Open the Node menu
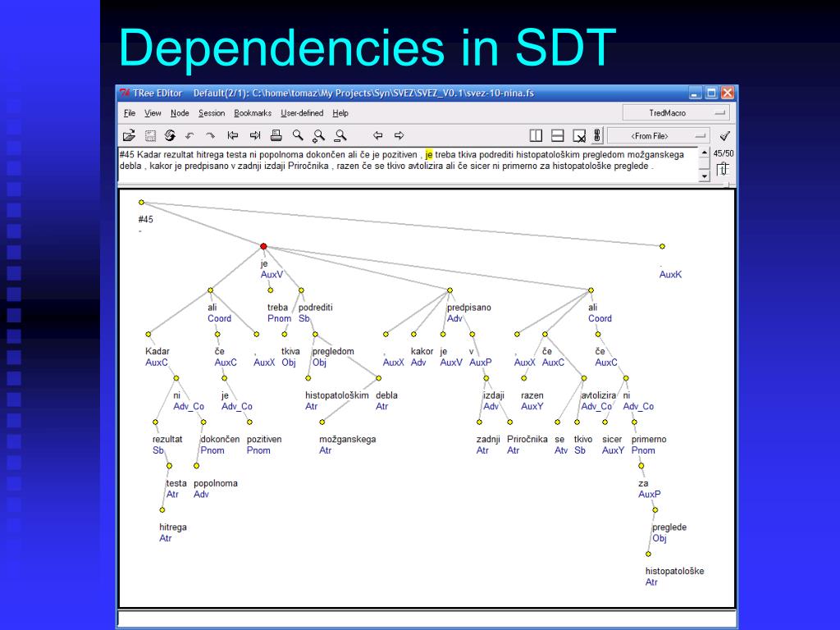The width and height of the screenshot is (840, 630). pyautogui.click(x=180, y=113)
